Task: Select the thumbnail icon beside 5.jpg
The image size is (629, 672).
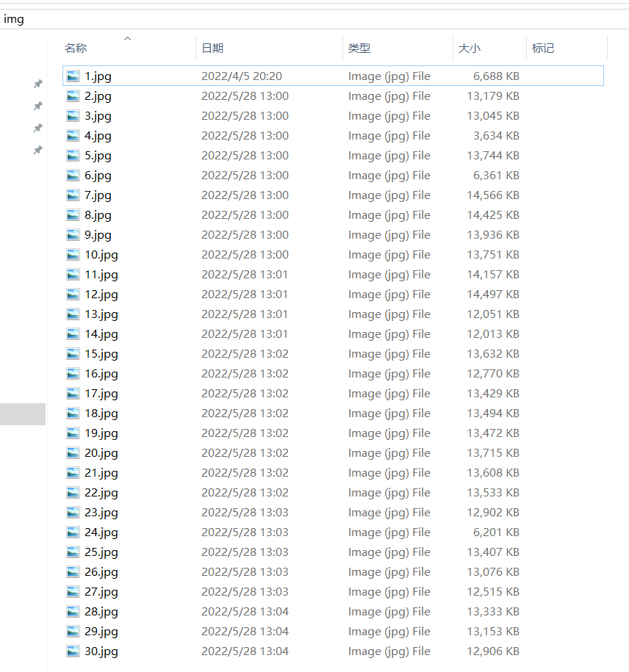Action: click(x=73, y=155)
